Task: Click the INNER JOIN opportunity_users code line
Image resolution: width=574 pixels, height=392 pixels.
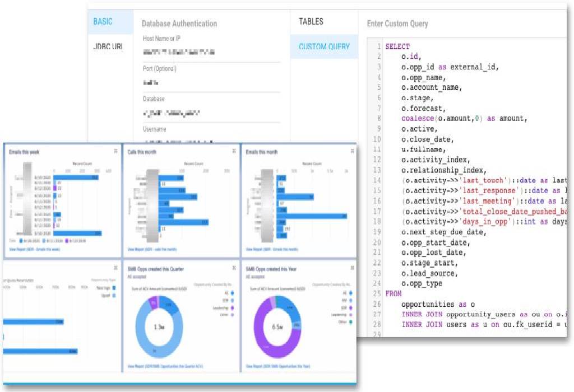Action: pos(484,314)
